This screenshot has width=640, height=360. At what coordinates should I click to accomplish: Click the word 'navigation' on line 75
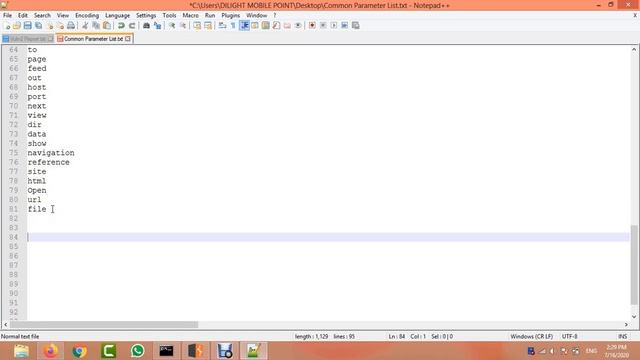(x=51, y=153)
